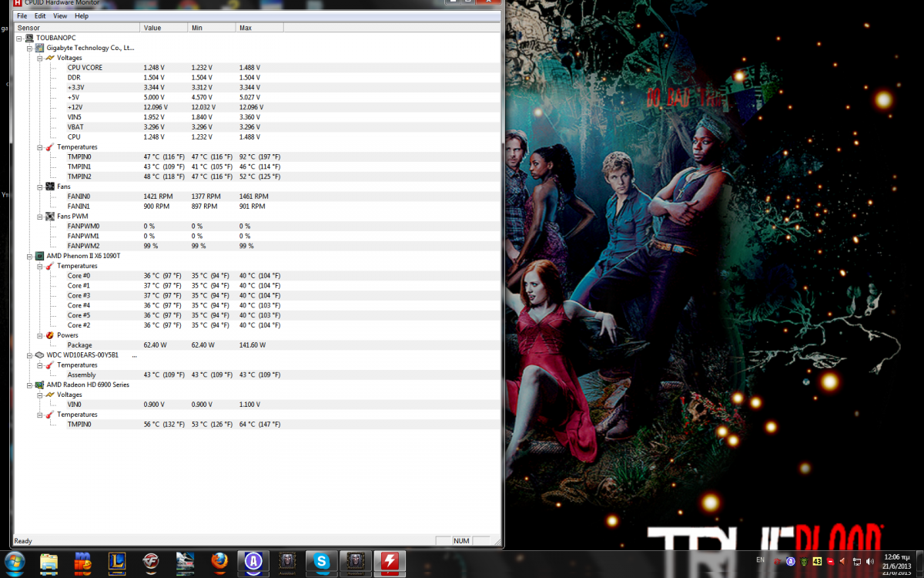
Task: Collapse the TOUBANOPC root node
Action: tap(19, 38)
